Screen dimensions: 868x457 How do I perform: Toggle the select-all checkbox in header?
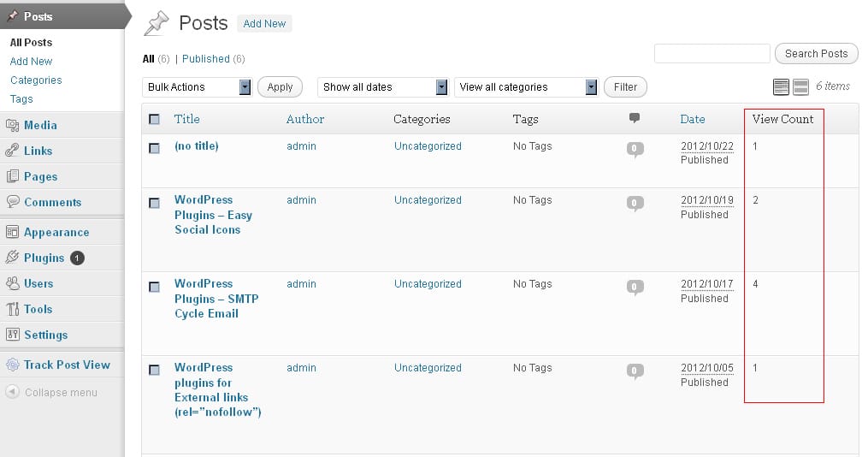point(155,119)
